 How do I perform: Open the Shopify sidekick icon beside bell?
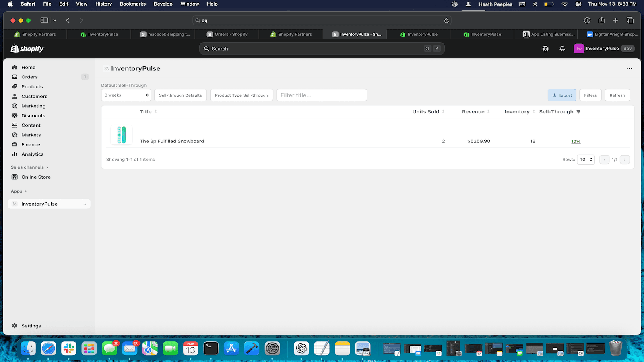tap(545, 49)
